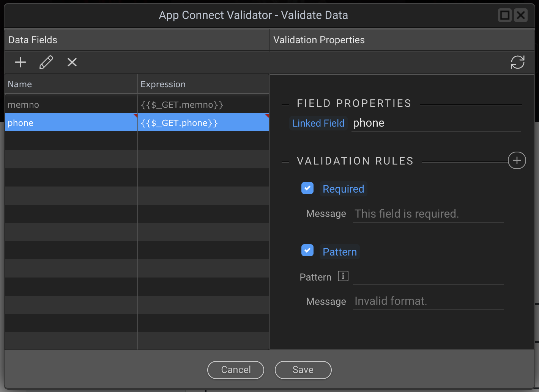Focus the Pattern expression input field
Screen dimensions: 539x392
428,277
